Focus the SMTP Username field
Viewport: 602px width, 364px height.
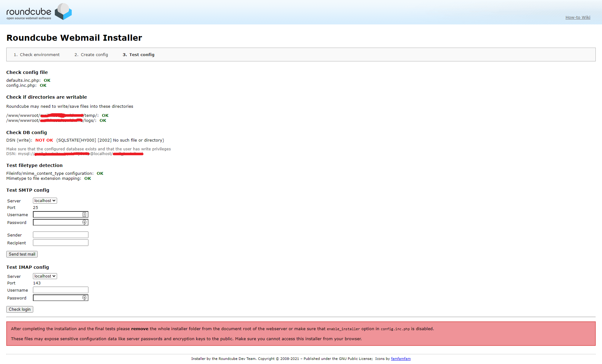tap(57, 215)
